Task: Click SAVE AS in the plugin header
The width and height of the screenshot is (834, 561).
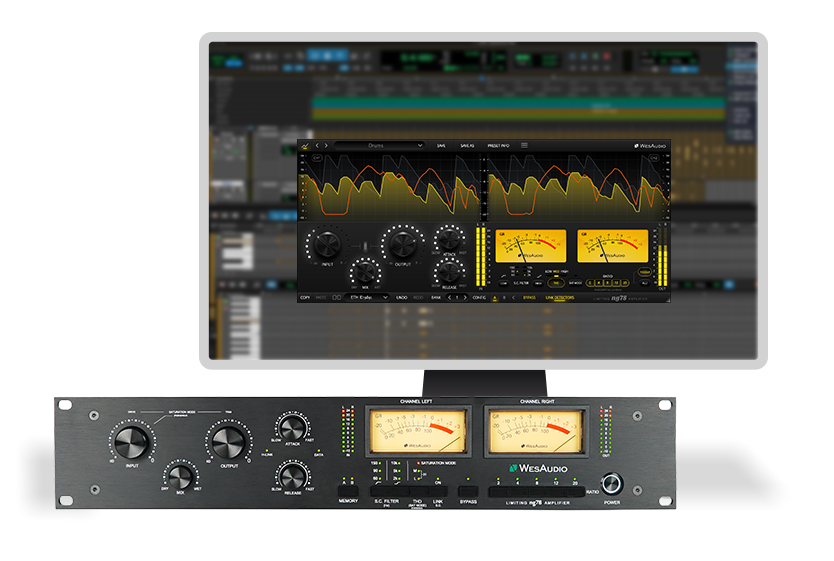Action: (467, 145)
